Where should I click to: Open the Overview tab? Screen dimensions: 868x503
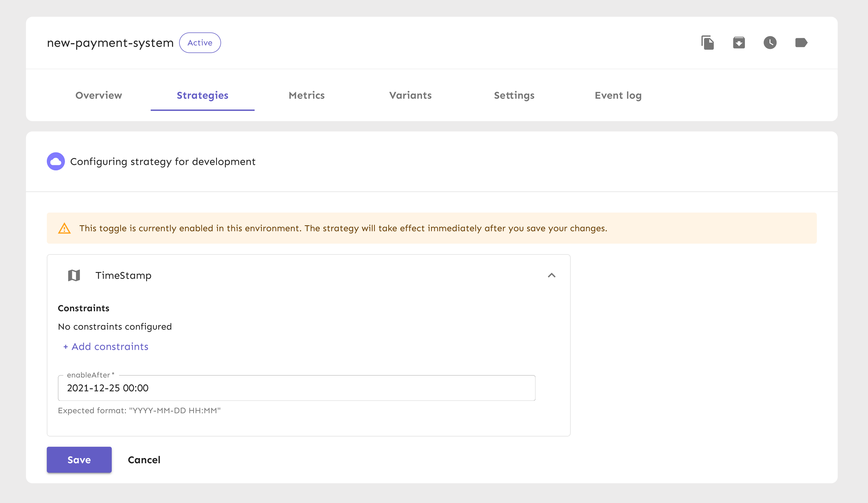point(98,95)
